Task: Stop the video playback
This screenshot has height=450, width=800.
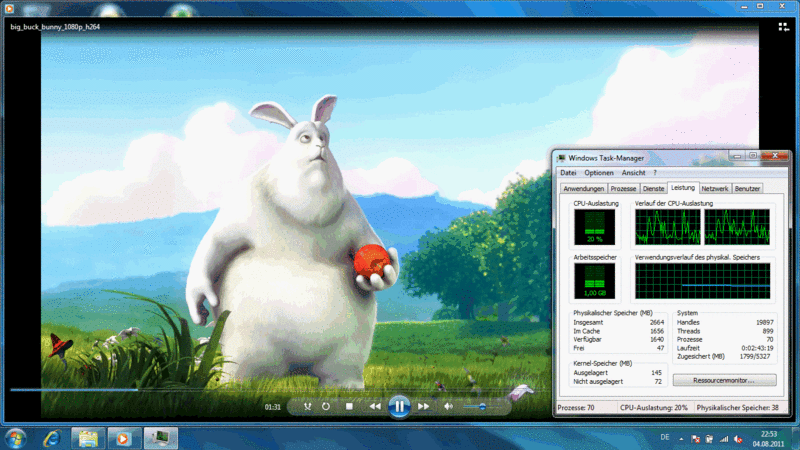Action: pyautogui.click(x=349, y=407)
